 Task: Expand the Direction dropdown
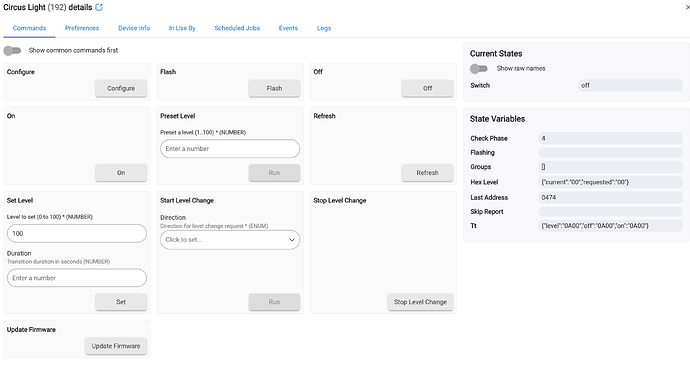[230, 240]
